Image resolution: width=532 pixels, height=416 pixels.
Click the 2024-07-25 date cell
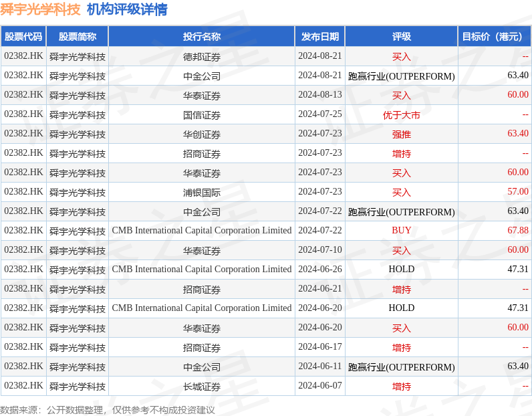pos(320,114)
